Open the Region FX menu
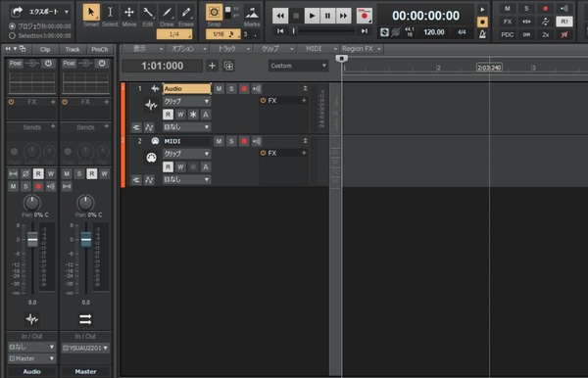 pyautogui.click(x=361, y=49)
